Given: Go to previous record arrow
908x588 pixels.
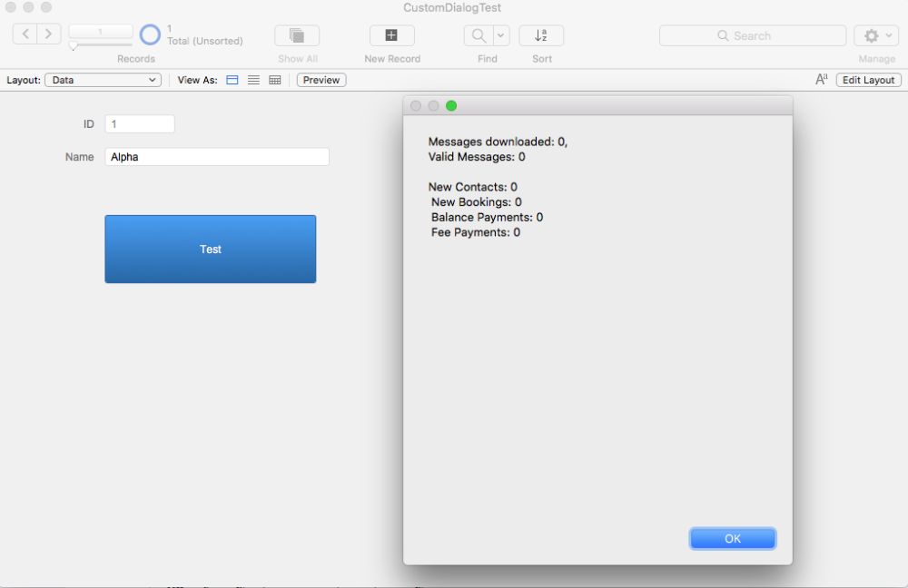Looking at the screenshot, I should (25, 34).
